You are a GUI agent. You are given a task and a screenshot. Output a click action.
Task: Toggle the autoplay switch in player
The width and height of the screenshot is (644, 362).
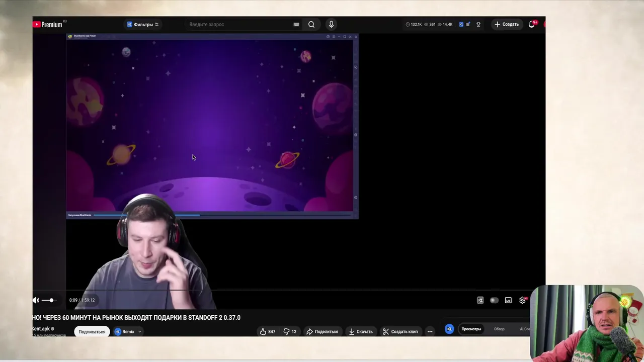point(494,300)
